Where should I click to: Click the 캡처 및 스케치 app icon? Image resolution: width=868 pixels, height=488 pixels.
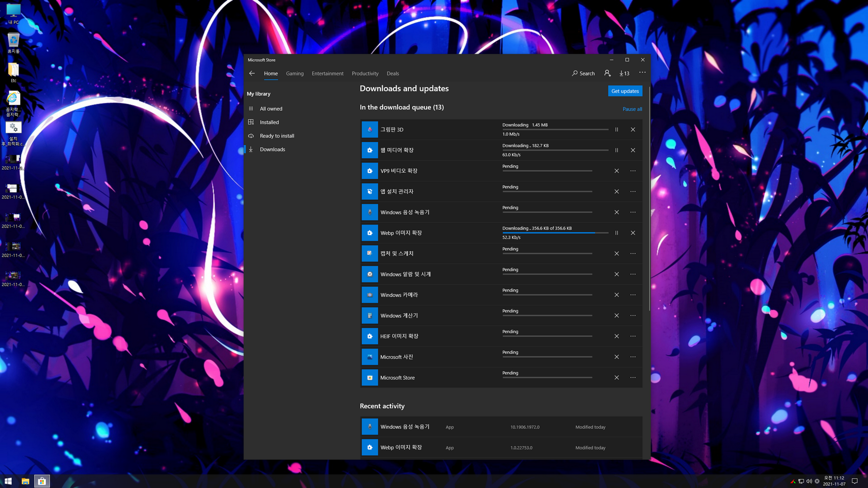(370, 254)
